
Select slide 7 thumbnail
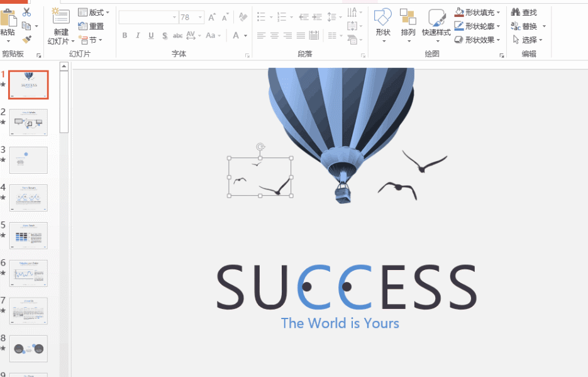28,311
